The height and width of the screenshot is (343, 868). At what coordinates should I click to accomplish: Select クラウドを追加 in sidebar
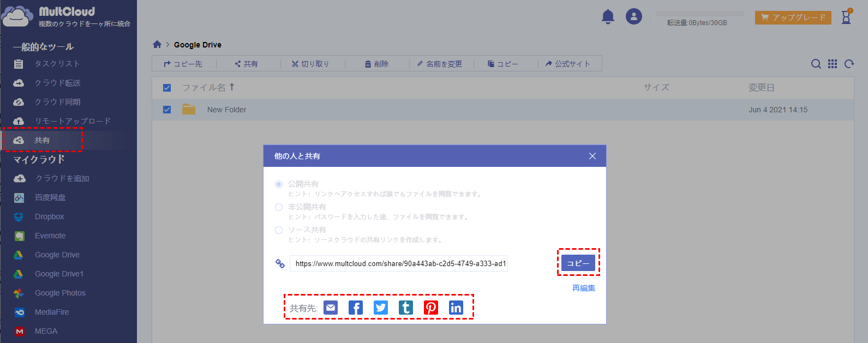click(x=62, y=178)
